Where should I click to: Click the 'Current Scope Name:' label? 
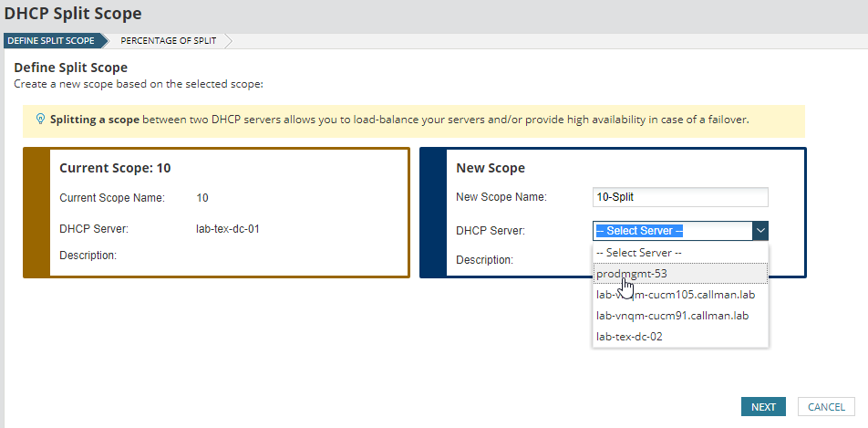click(x=112, y=197)
